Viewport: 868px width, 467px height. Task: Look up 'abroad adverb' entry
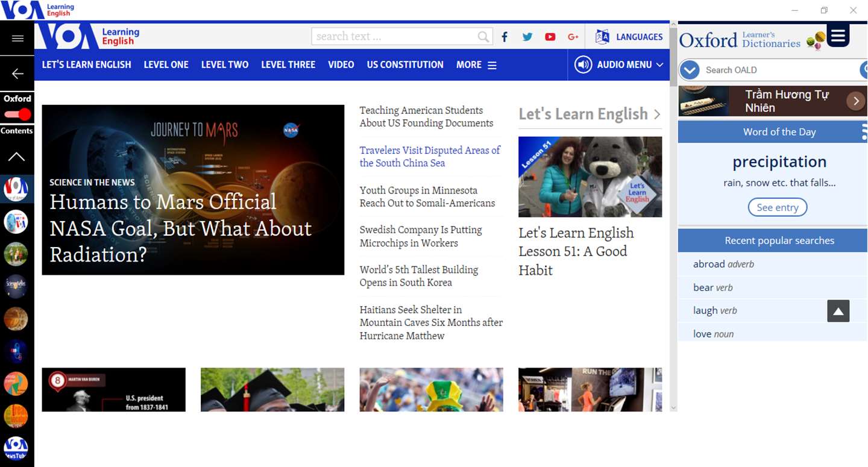[x=723, y=264]
